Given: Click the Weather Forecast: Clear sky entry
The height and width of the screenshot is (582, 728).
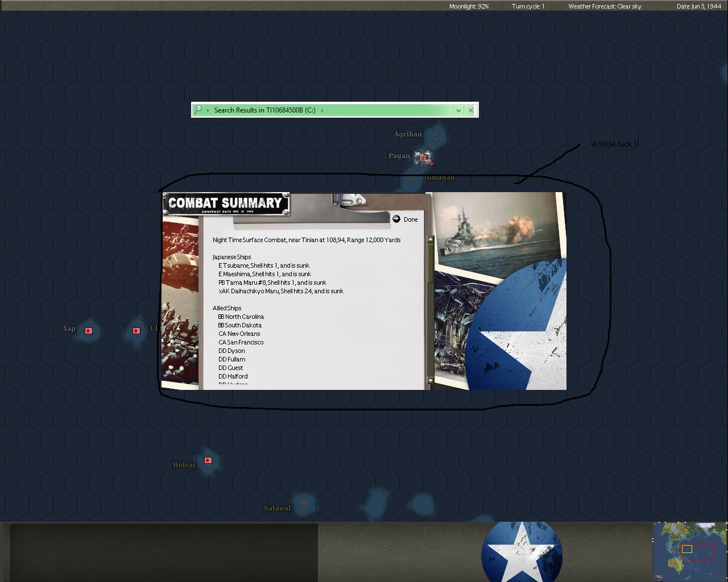Looking at the screenshot, I should point(605,6).
